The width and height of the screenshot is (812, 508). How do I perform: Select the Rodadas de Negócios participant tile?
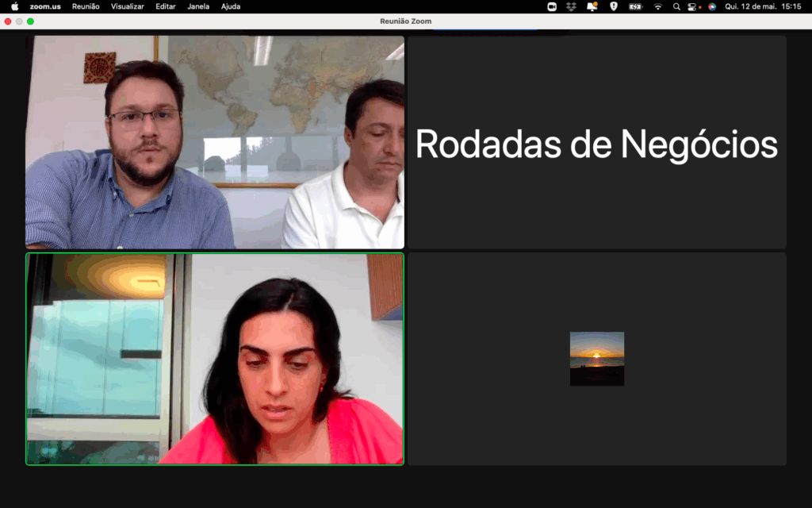pos(597,143)
